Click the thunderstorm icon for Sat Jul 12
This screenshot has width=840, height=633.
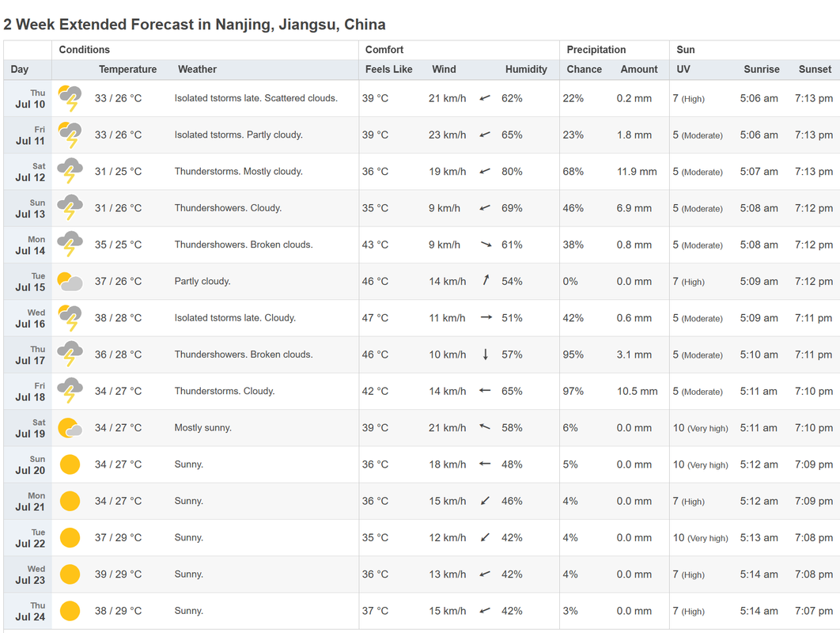click(70, 172)
